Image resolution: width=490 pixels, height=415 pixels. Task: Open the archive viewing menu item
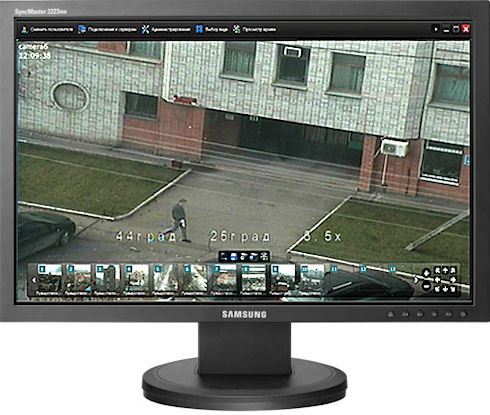coord(254,29)
